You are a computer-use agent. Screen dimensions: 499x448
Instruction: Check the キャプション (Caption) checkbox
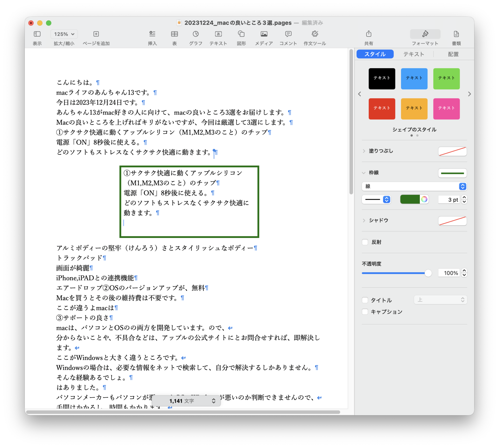point(365,311)
